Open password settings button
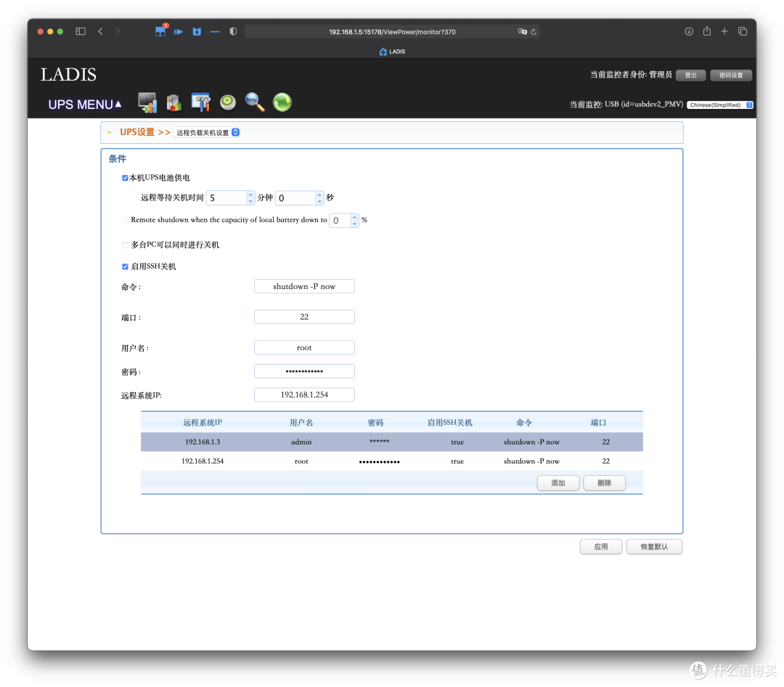The width and height of the screenshot is (784, 687). pyautogui.click(x=731, y=76)
